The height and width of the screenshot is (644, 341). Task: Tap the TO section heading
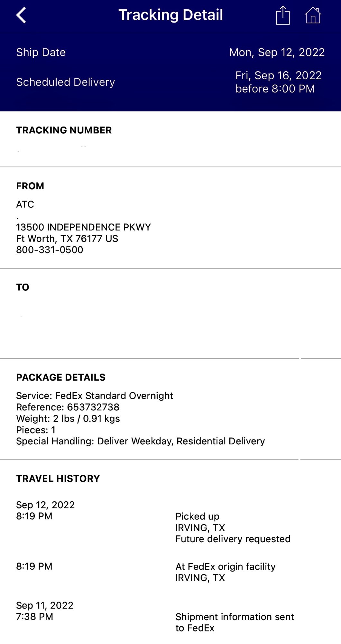(x=23, y=287)
